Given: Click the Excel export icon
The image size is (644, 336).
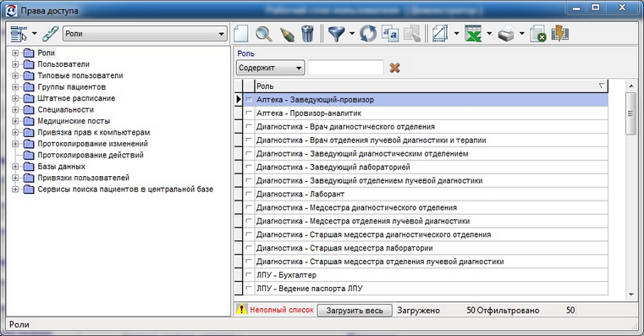Looking at the screenshot, I should click(x=473, y=34).
